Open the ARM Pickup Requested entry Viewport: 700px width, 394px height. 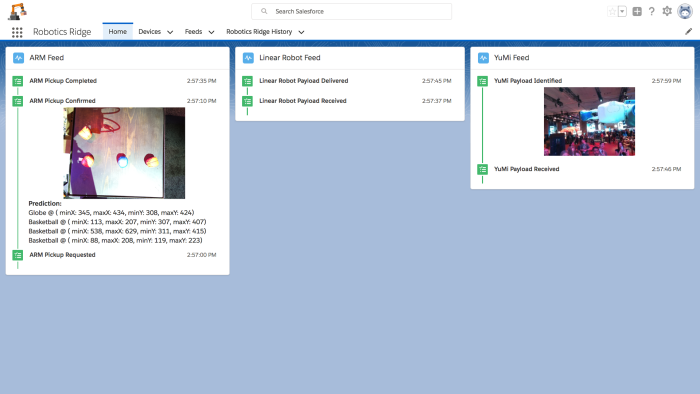click(x=62, y=255)
